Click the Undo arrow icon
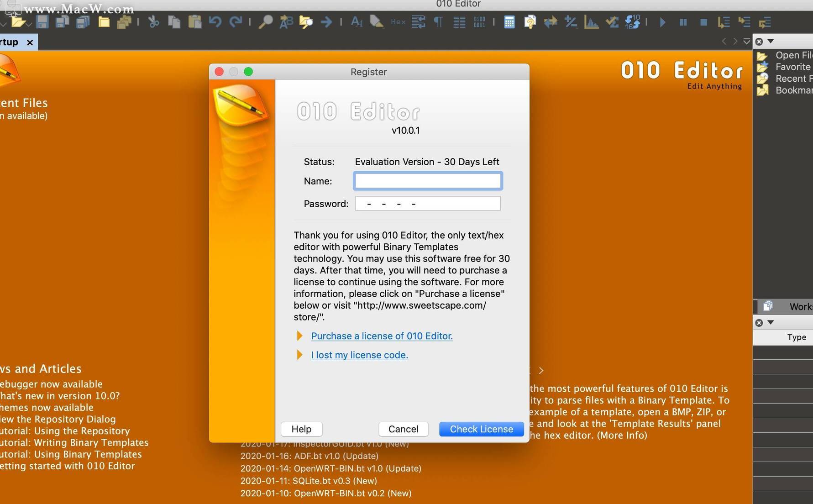 click(x=215, y=21)
